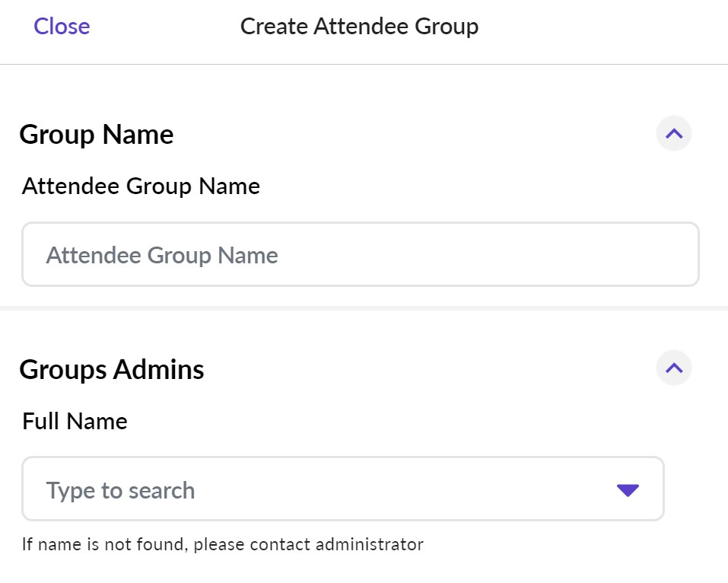Close the Create Attendee Group form

[62, 27]
